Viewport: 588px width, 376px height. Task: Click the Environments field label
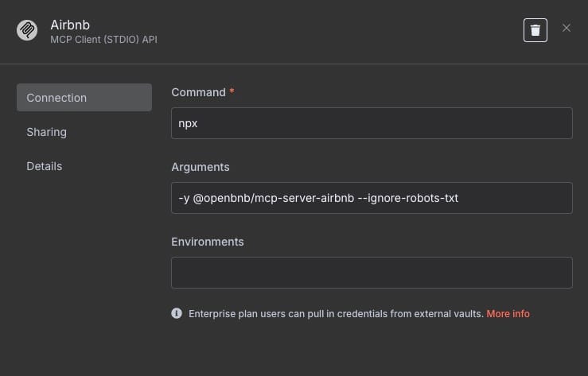click(208, 242)
